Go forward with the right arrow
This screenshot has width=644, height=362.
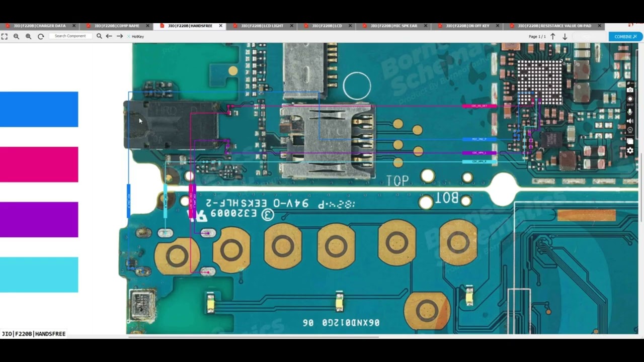coord(120,36)
